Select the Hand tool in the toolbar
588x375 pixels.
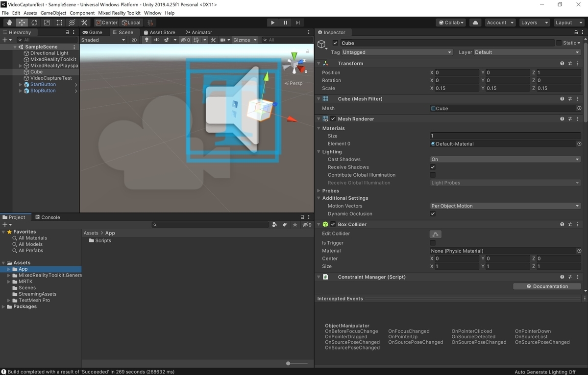[9, 23]
